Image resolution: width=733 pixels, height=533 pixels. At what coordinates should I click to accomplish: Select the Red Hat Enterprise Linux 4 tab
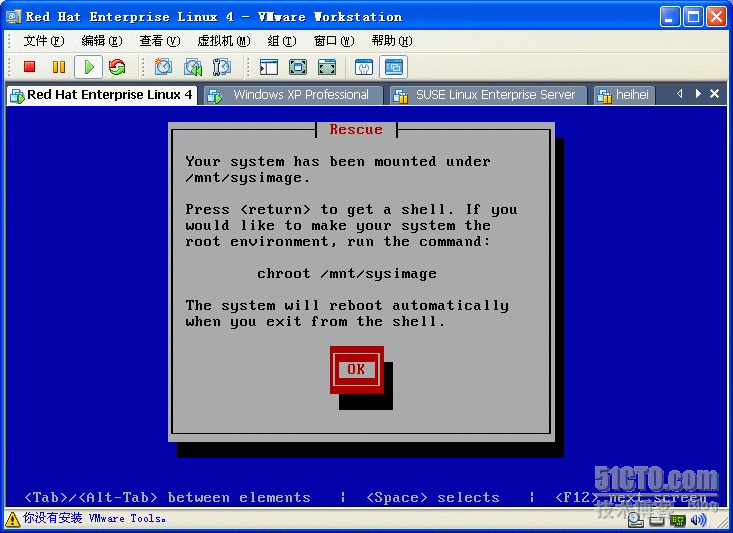102,95
